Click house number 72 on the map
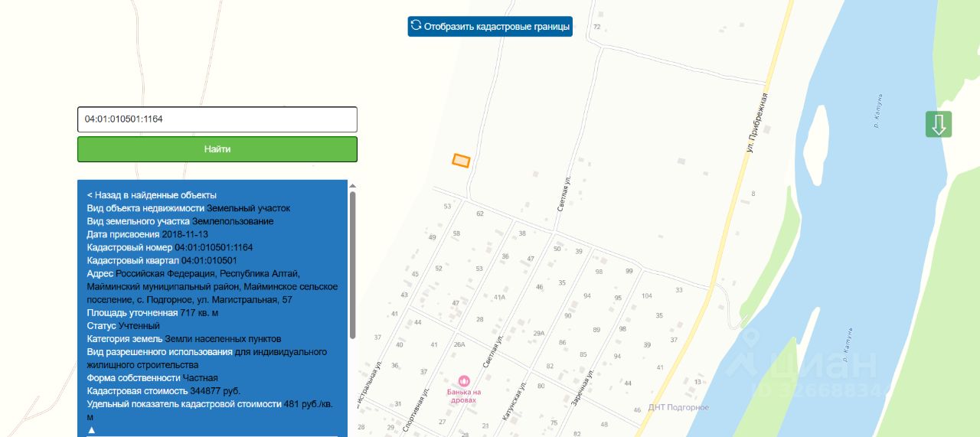 point(597,28)
